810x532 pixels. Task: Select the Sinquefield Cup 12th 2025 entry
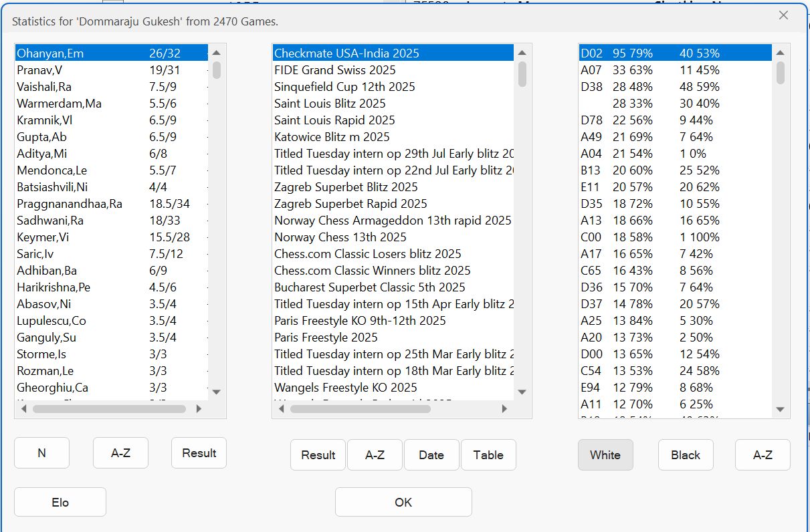[344, 87]
